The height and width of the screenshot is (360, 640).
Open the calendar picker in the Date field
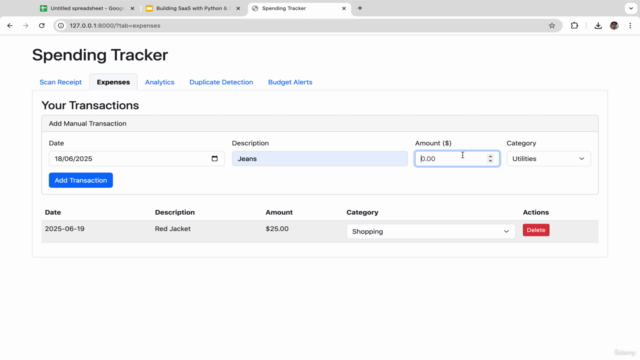tap(215, 159)
